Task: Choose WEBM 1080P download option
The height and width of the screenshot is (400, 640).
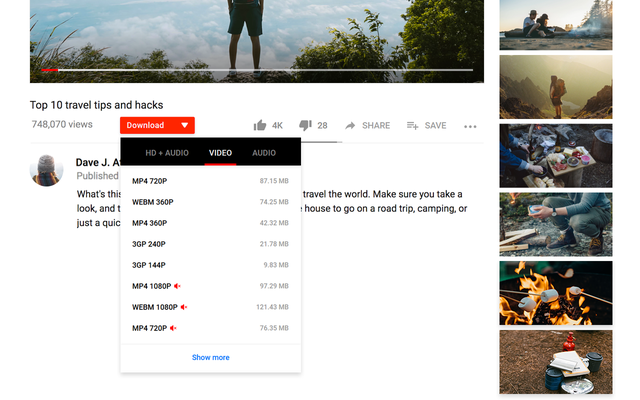Action: [x=211, y=307]
